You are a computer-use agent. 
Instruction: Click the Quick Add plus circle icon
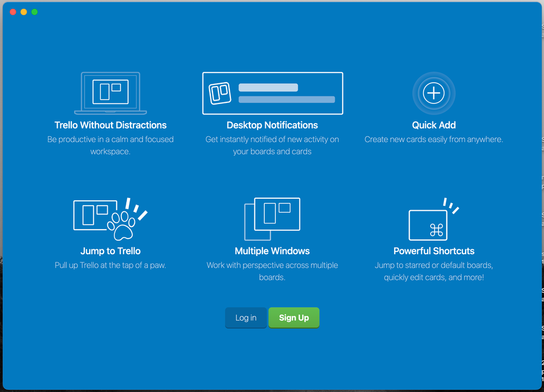tap(433, 93)
